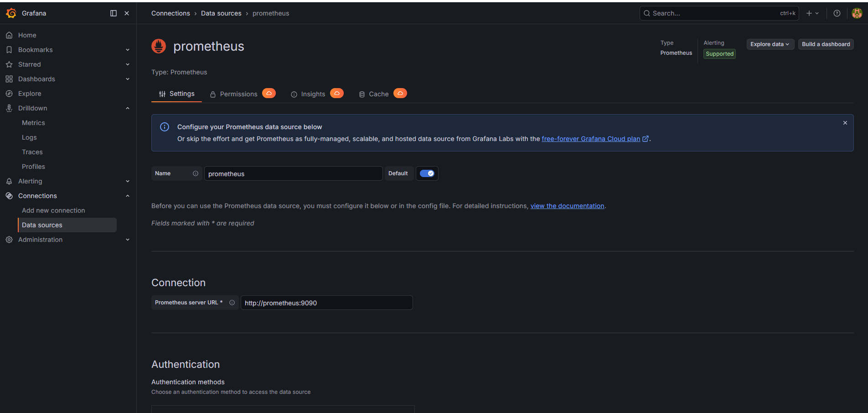868x413 pixels.
Task: Click the cloud badge beside Cache
Action: (400, 93)
